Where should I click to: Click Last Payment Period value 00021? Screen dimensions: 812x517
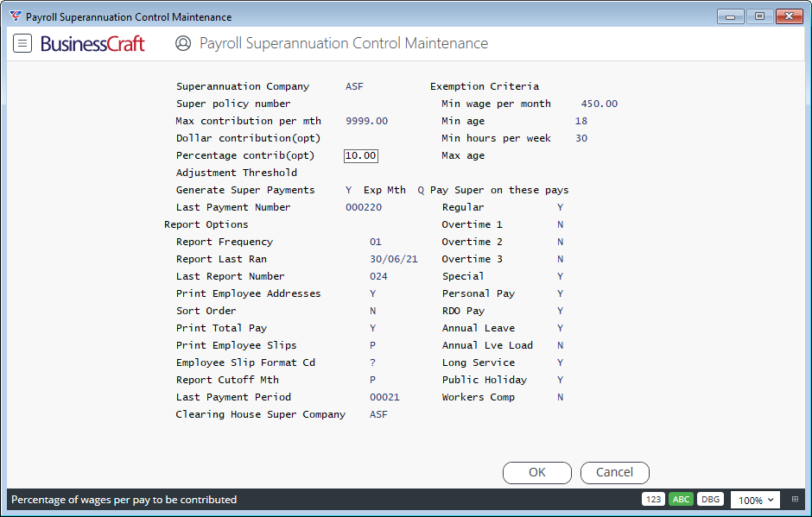pos(384,397)
